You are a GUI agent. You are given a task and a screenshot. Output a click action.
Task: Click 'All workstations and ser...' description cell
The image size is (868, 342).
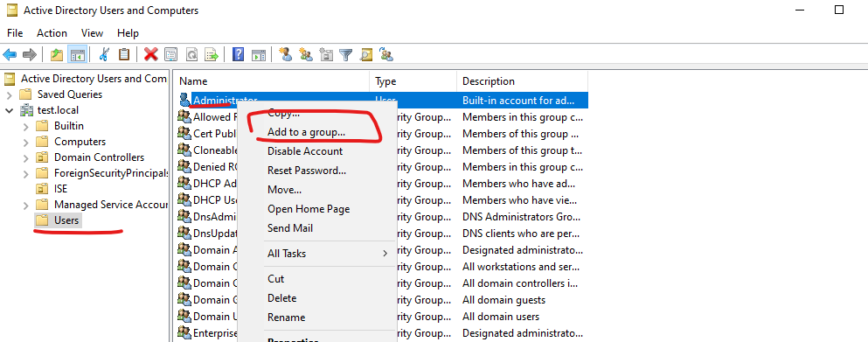520,267
